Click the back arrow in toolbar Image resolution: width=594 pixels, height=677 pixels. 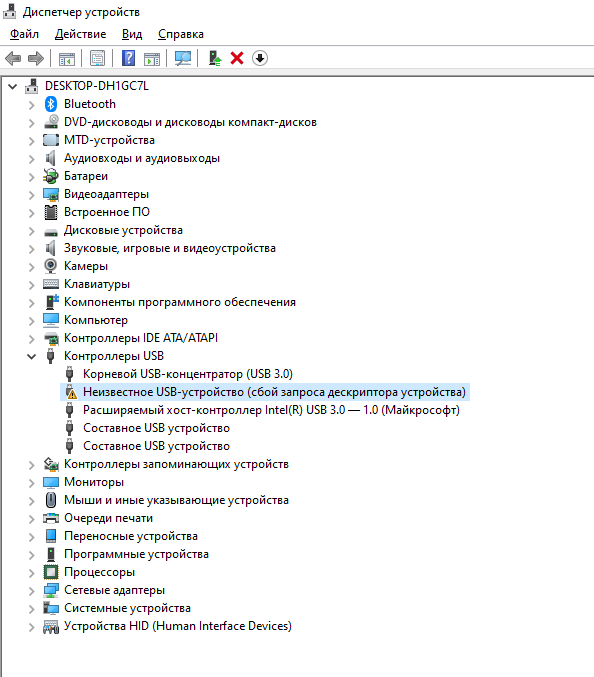pos(13,58)
